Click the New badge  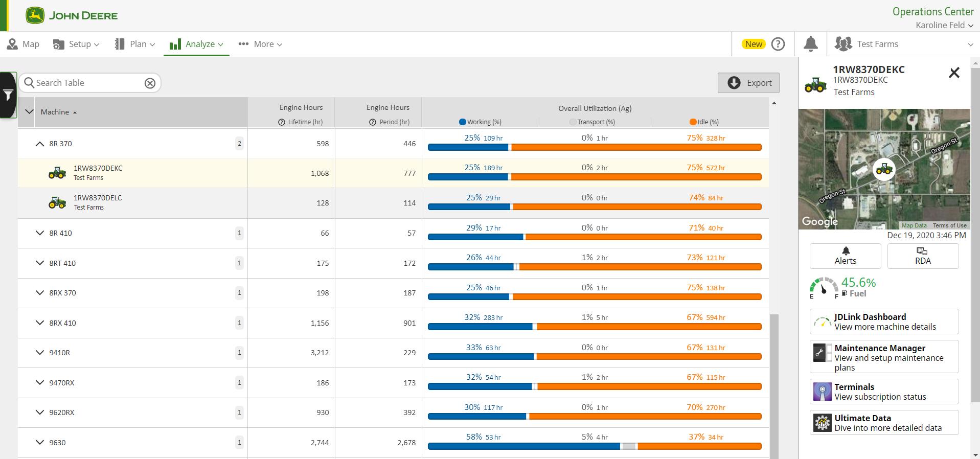754,44
